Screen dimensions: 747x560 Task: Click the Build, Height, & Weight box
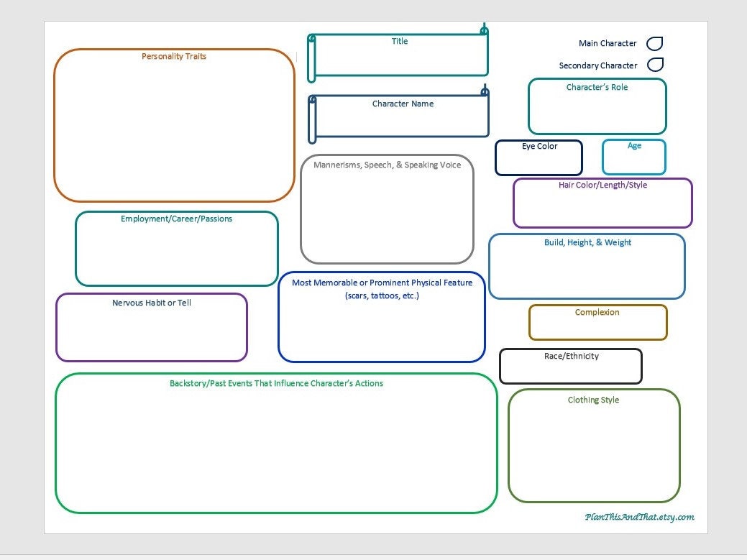[587, 266]
